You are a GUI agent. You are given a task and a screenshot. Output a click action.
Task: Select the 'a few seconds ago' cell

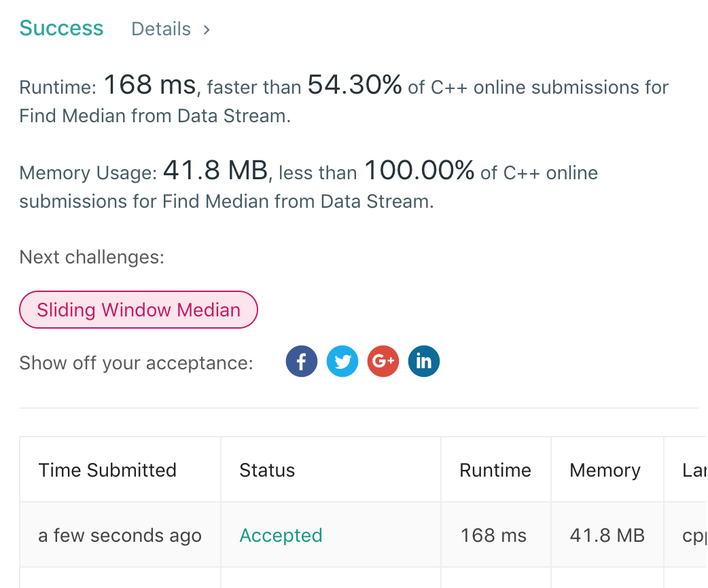(x=120, y=535)
